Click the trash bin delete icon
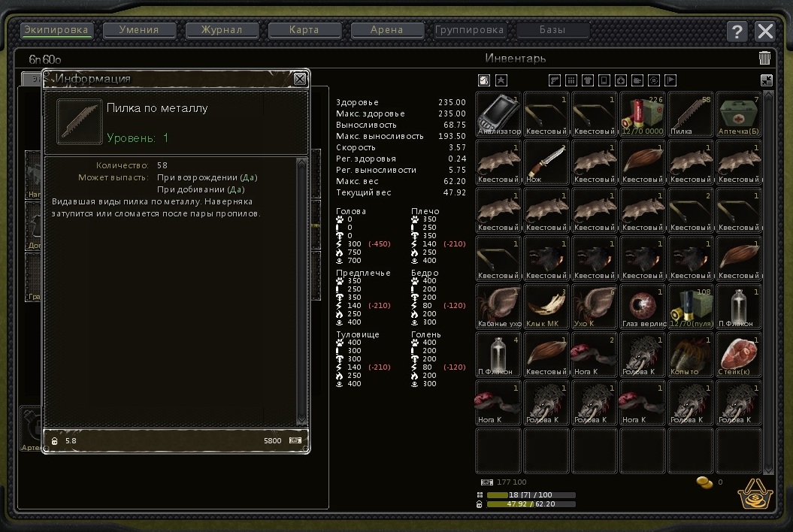The height and width of the screenshot is (532, 793). 764,58
